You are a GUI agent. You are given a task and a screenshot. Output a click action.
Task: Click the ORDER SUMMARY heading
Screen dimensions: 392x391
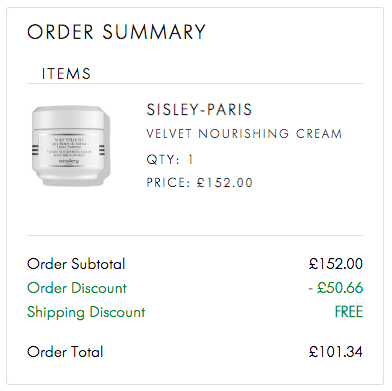point(116,32)
